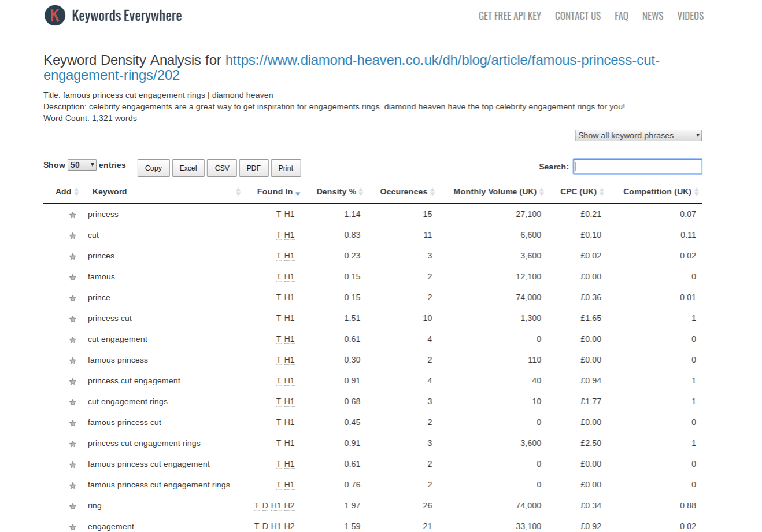Go to the NEWS page
The image size is (762, 532).
pos(653,16)
